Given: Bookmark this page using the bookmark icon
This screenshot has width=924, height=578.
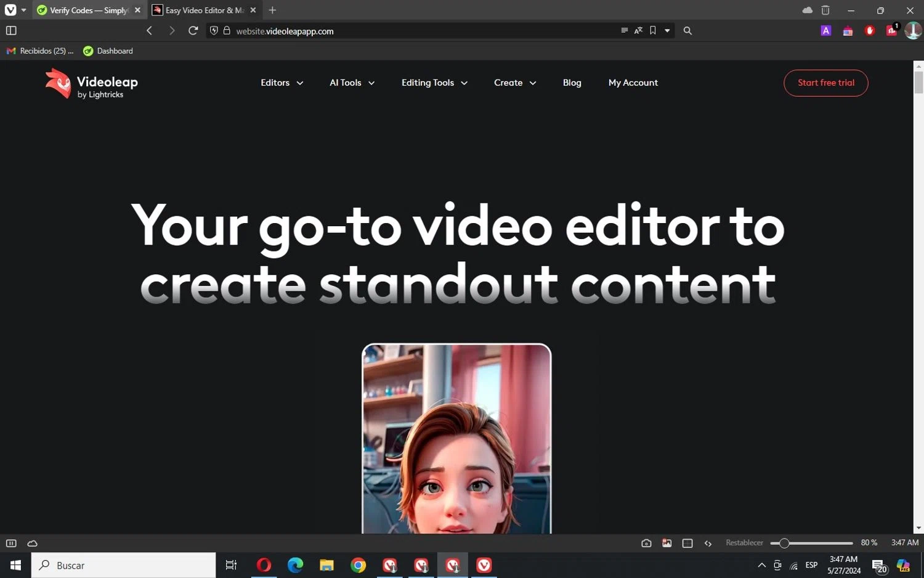Looking at the screenshot, I should pyautogui.click(x=653, y=30).
